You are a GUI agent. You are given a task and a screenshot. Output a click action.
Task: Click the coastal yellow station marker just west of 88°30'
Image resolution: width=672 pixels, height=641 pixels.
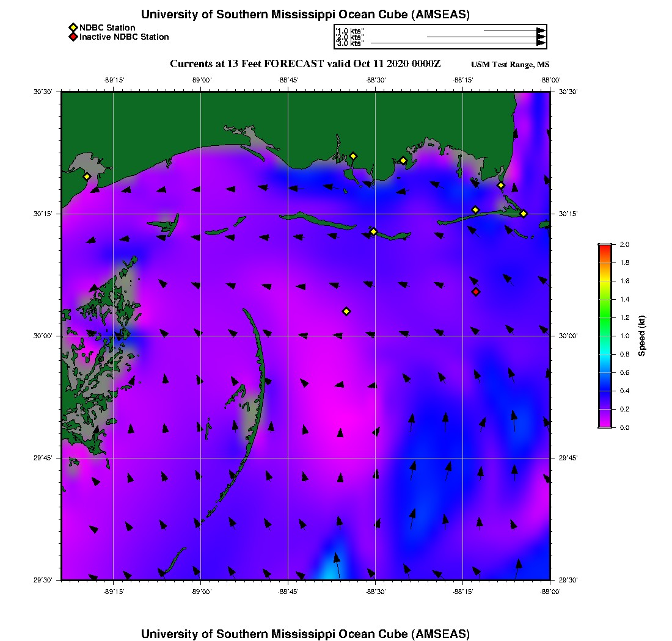pos(353,156)
